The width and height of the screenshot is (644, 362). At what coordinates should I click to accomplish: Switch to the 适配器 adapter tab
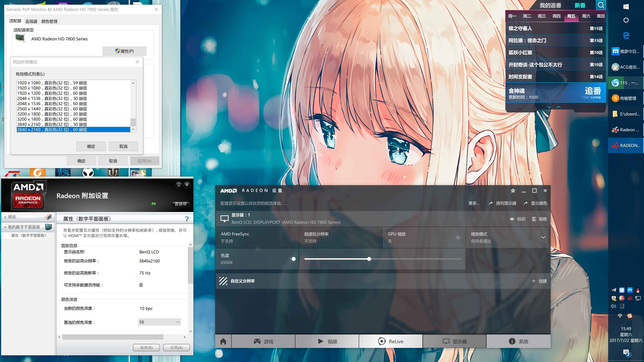(x=15, y=21)
